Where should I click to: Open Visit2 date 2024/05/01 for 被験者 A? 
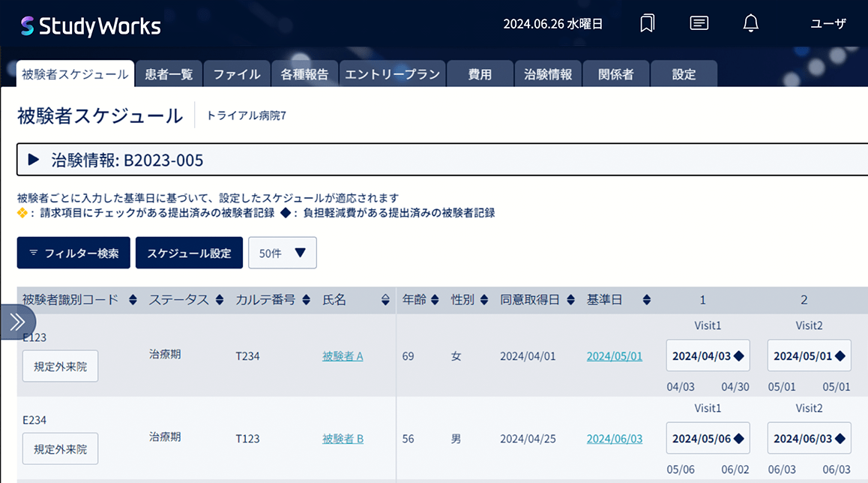pos(810,355)
